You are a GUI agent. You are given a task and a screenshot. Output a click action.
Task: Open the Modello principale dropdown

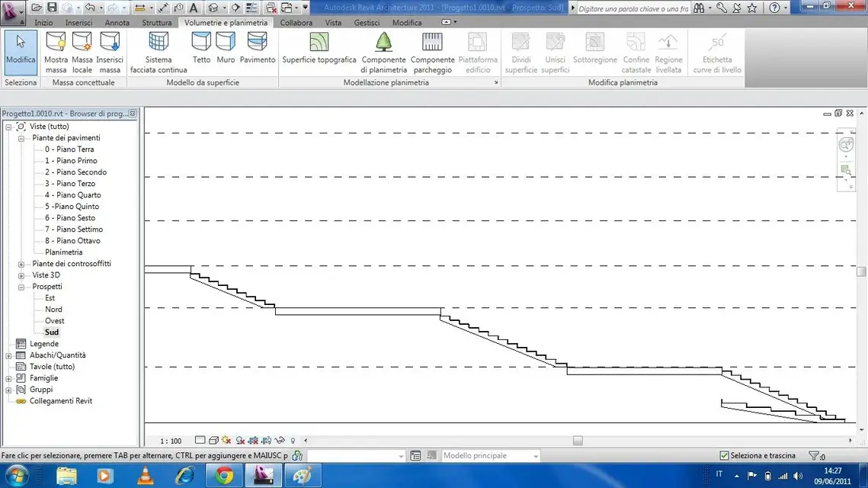491,455
